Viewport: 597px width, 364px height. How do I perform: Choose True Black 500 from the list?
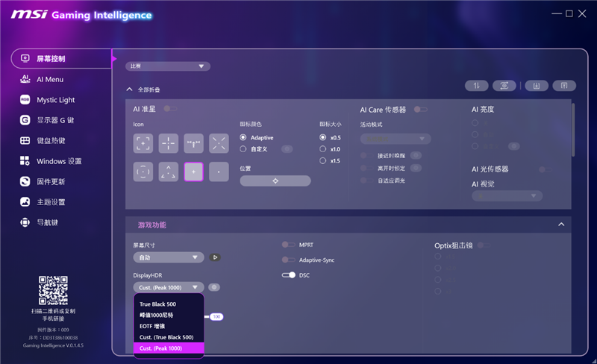point(169,304)
